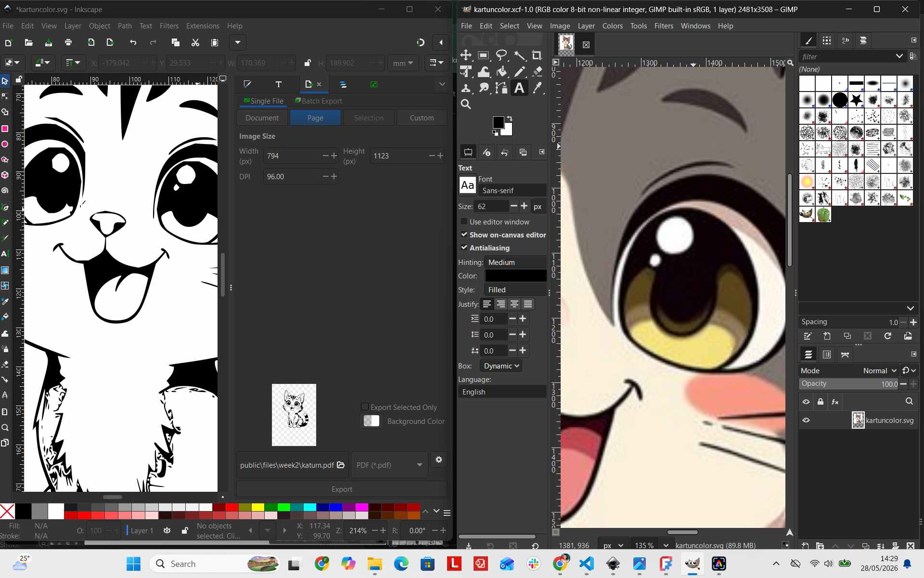Open GIMP status bar px unit dropdown
The image size is (924, 578).
[x=613, y=545]
